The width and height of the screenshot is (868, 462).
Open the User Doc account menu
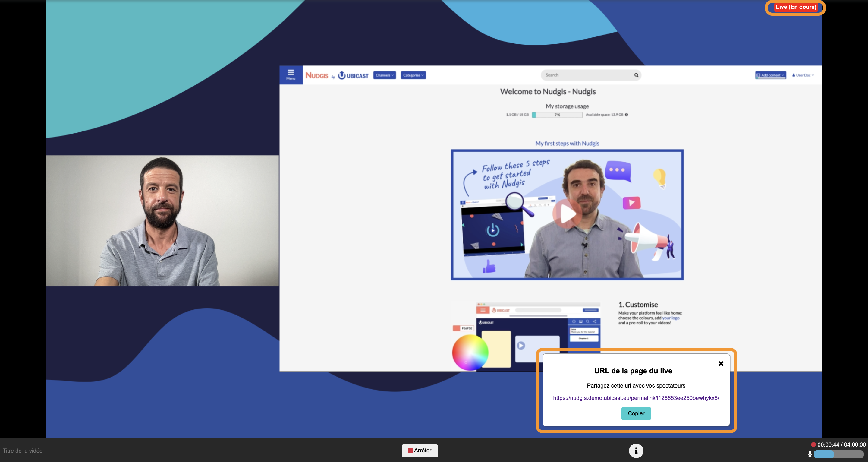tap(803, 75)
